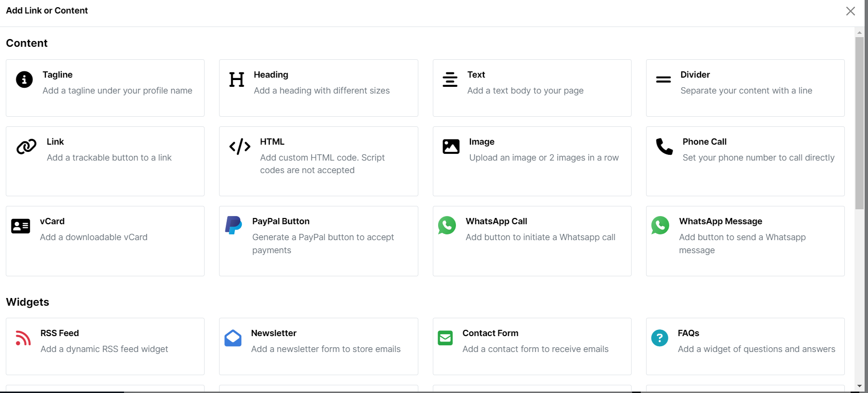This screenshot has width=868, height=393.
Task: Click the Divider lines icon
Action: 663,80
